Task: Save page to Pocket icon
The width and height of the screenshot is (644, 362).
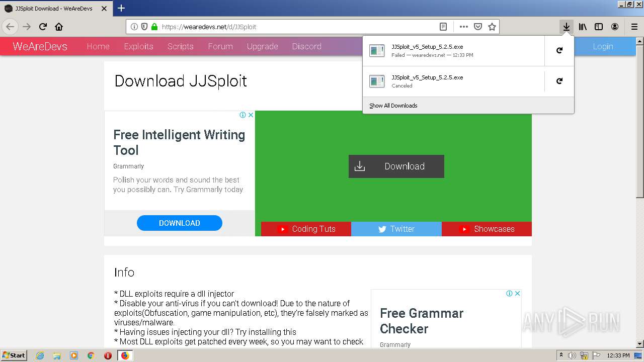Action: pos(478,27)
